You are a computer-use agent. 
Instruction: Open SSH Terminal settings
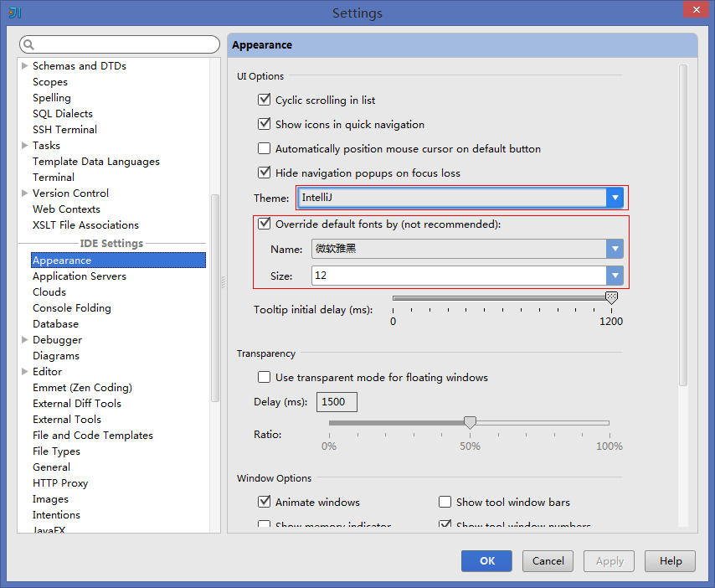64,130
